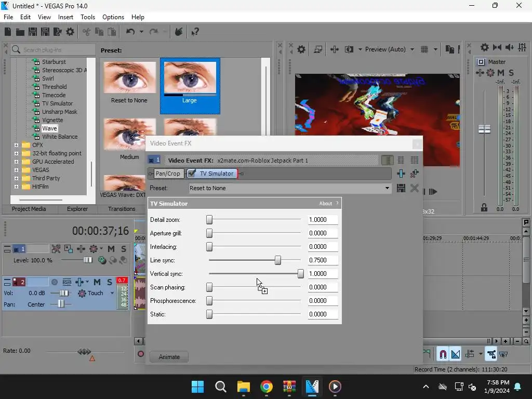
Task: Expand the VEGAS plug-in folder
Action: click(16, 170)
